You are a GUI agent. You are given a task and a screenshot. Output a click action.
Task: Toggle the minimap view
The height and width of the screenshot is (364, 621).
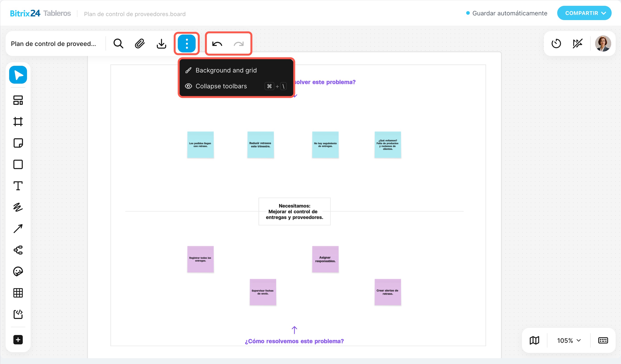pyautogui.click(x=534, y=340)
